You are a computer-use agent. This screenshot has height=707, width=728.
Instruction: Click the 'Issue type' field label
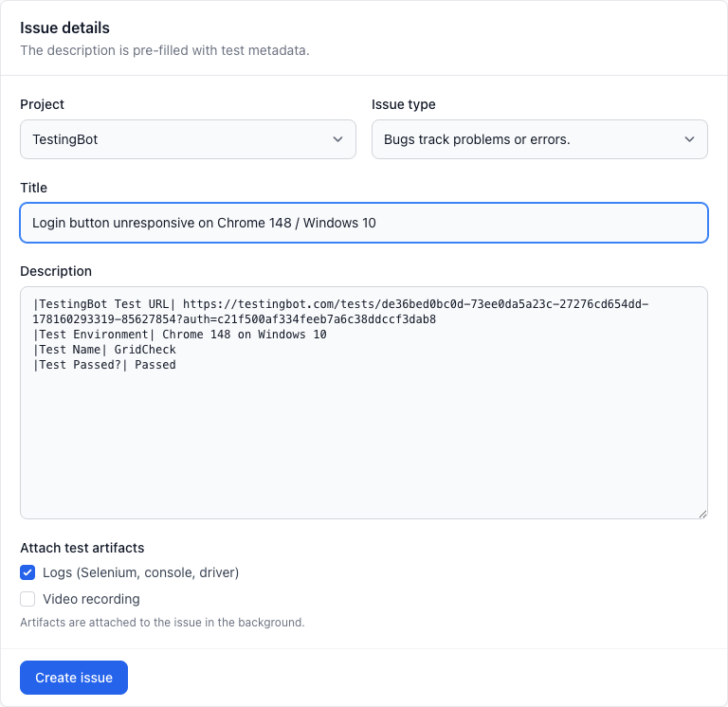click(x=404, y=104)
